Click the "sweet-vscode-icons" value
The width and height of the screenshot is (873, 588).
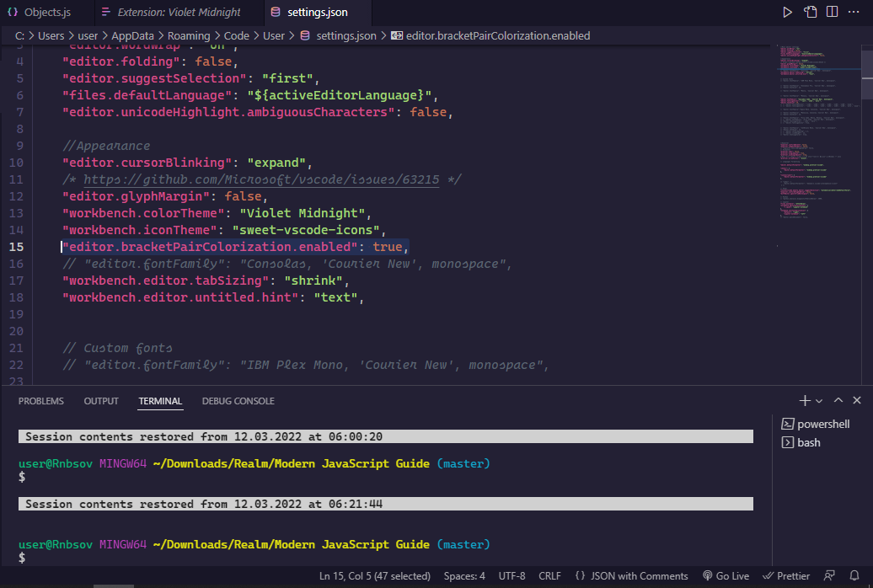pyautogui.click(x=306, y=230)
